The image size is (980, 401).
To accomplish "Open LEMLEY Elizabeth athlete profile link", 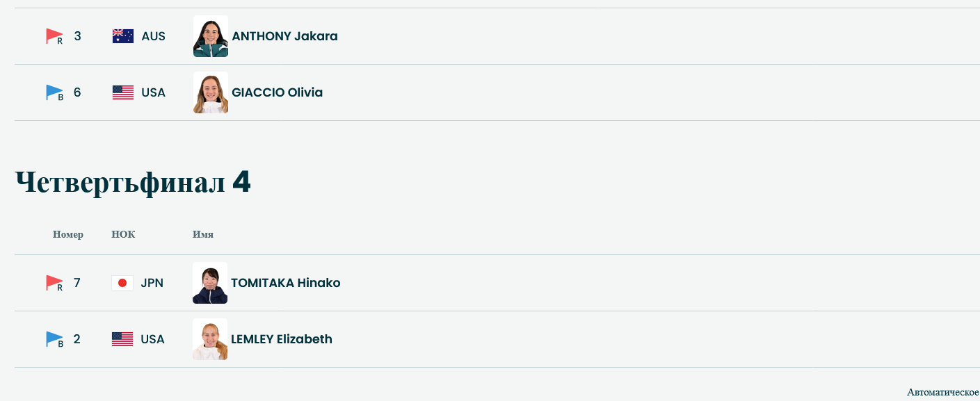I will coord(281,339).
